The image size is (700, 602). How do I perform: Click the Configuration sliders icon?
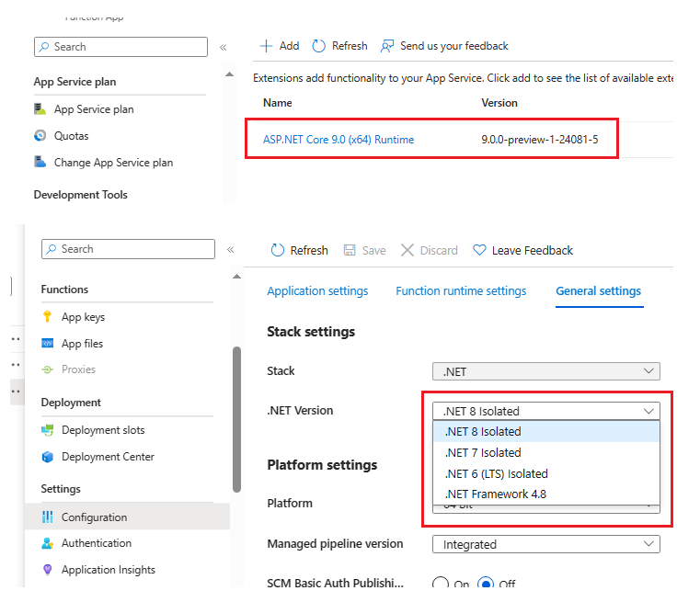click(47, 517)
